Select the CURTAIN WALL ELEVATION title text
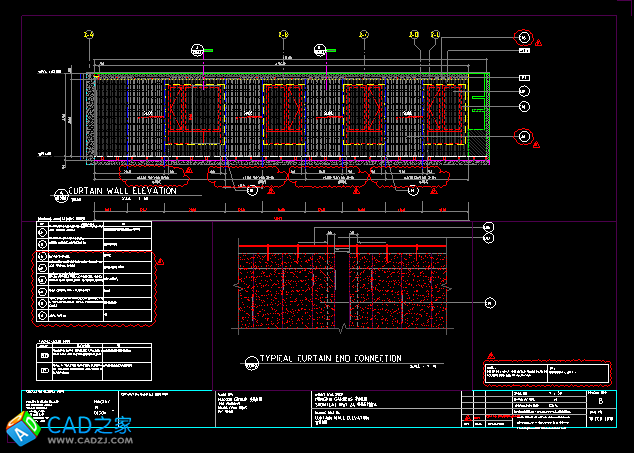The image size is (634, 453). pyautogui.click(x=122, y=190)
